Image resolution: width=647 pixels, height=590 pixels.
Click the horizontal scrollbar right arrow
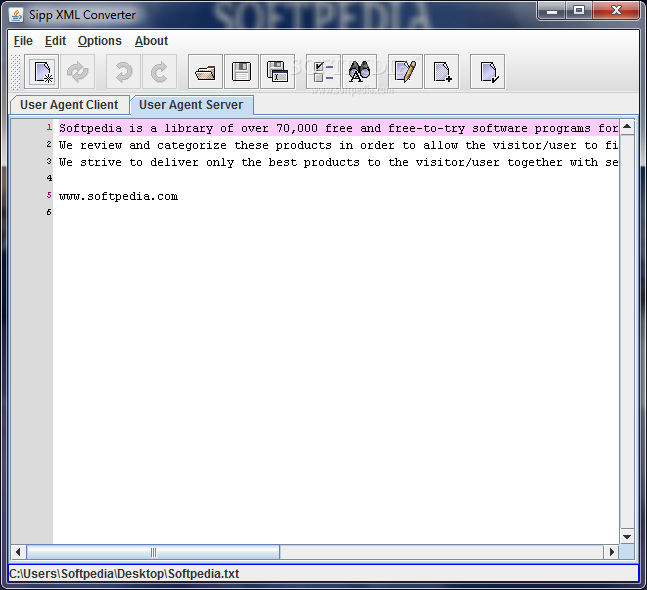click(x=612, y=552)
